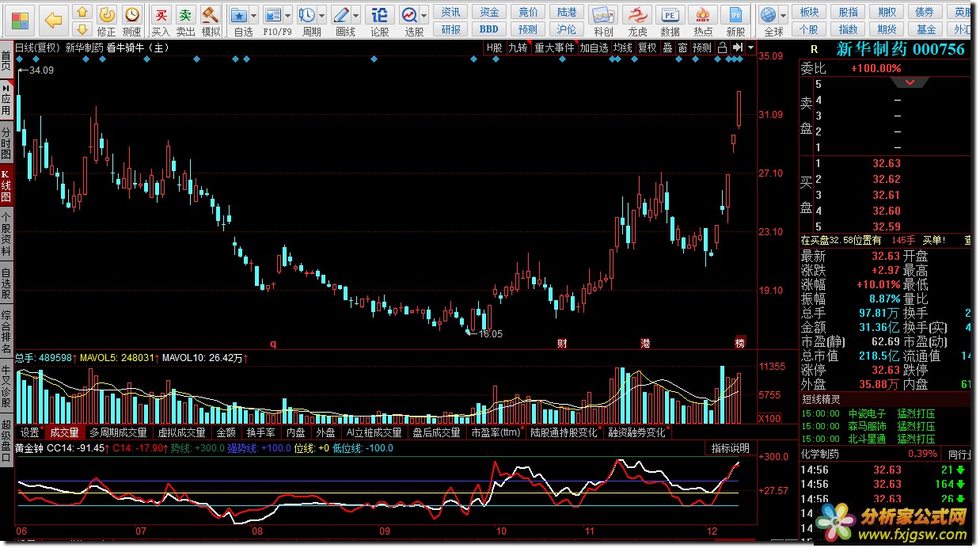Open the 论股 discussion icon
Image resolution: width=980 pixels, height=548 pixels.
[x=380, y=21]
